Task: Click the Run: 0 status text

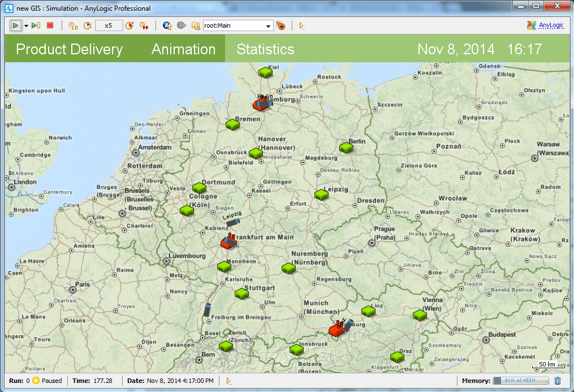Action: [x=19, y=381]
